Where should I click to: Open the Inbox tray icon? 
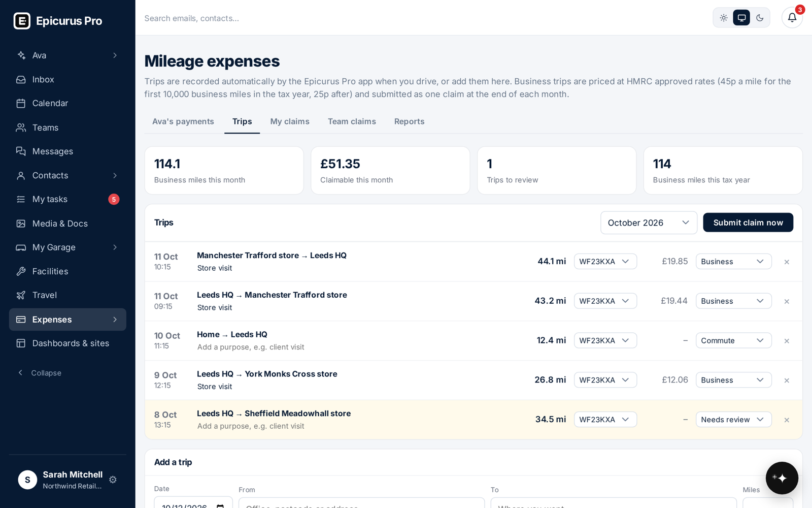point(21,79)
